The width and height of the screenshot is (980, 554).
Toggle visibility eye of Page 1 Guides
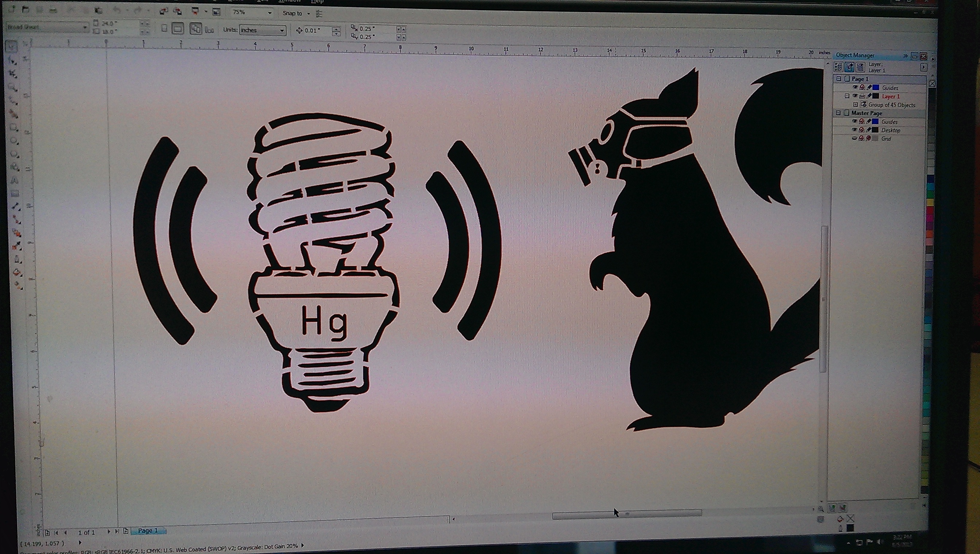(x=855, y=87)
